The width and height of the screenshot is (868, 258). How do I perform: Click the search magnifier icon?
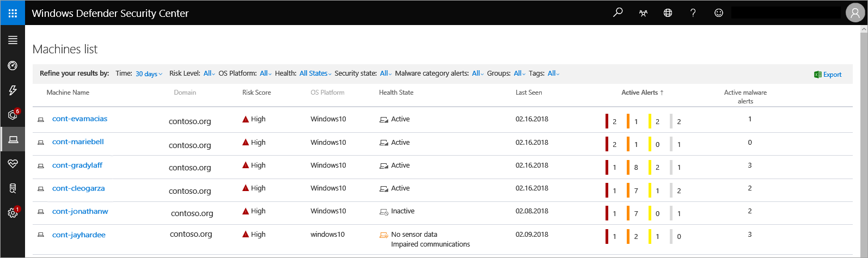click(618, 13)
